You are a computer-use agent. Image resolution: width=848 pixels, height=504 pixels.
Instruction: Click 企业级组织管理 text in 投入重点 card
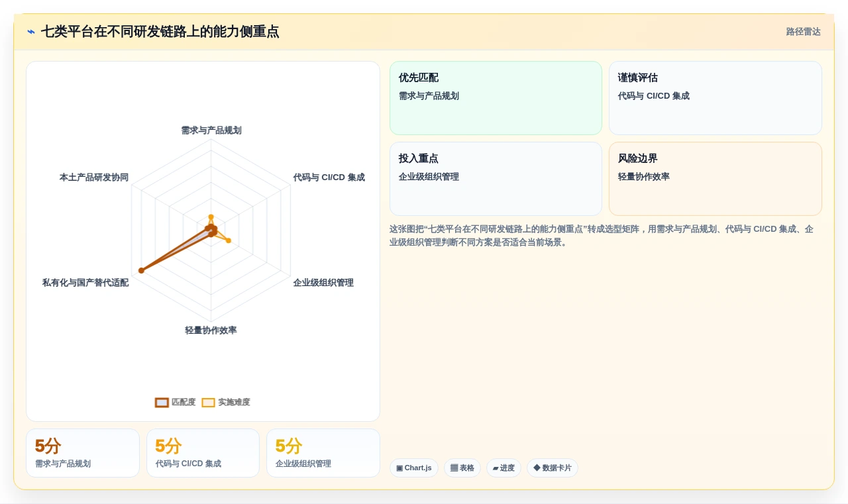coord(429,177)
